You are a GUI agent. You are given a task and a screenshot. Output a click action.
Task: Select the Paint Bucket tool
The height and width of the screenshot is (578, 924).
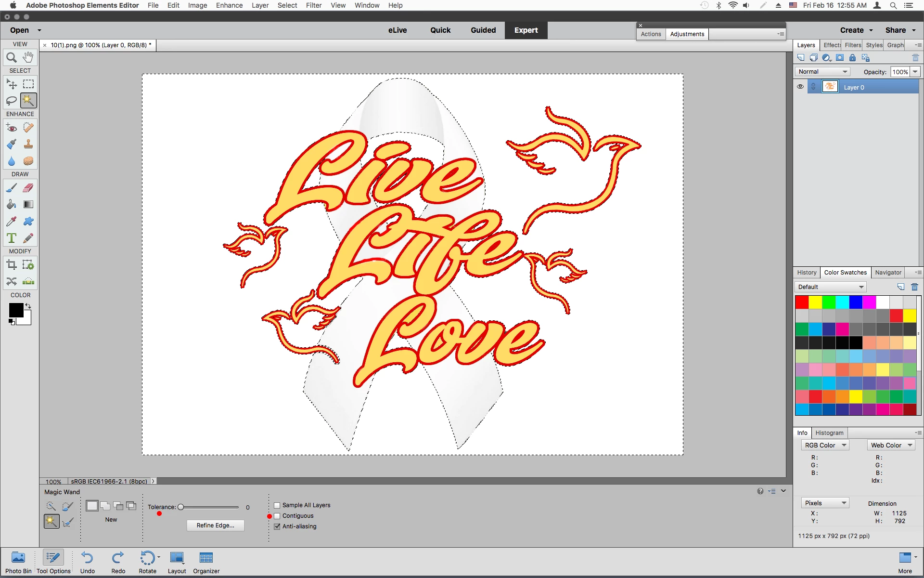point(12,205)
